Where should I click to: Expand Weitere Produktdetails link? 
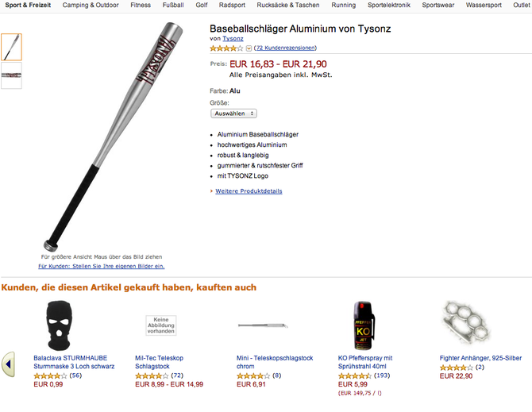coord(249,191)
